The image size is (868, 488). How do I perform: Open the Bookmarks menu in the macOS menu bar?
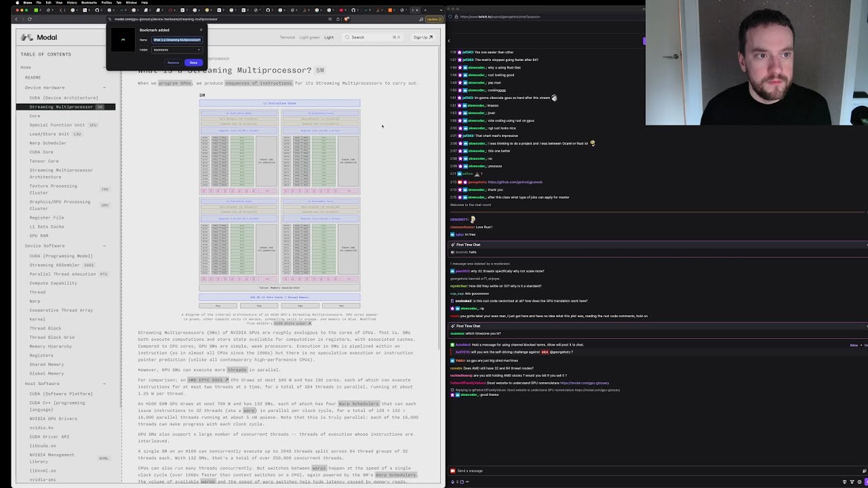tap(89, 3)
